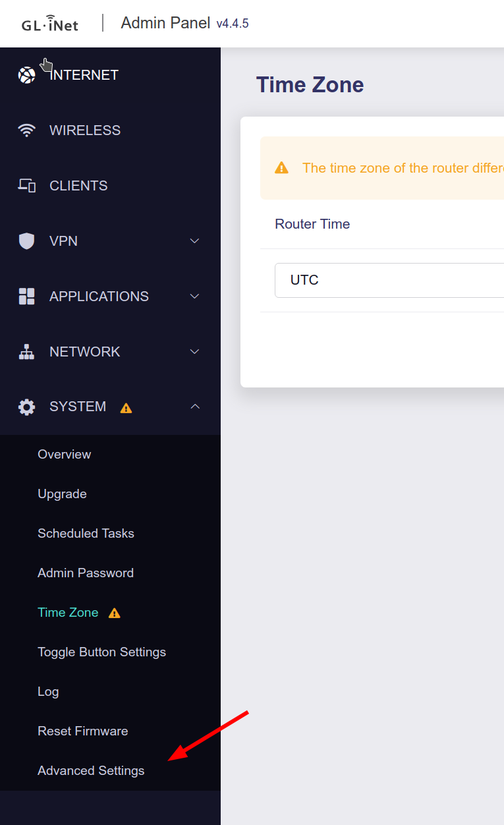Open Reset Firmware page

[83, 731]
